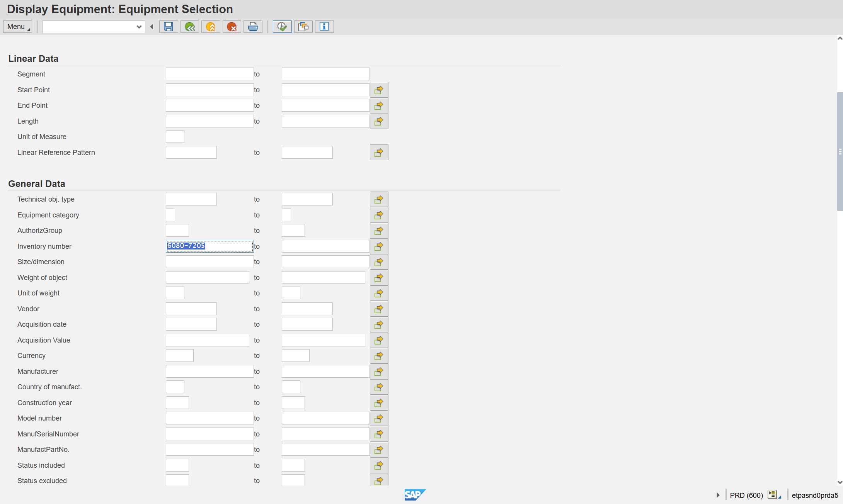Click the SAP logo
The width and height of the screenshot is (843, 504).
click(415, 495)
